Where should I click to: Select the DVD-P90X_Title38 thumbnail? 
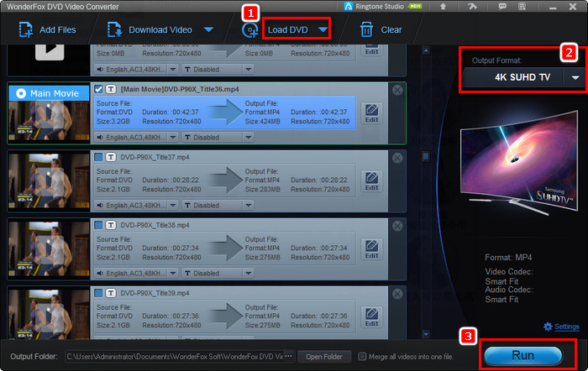49,248
